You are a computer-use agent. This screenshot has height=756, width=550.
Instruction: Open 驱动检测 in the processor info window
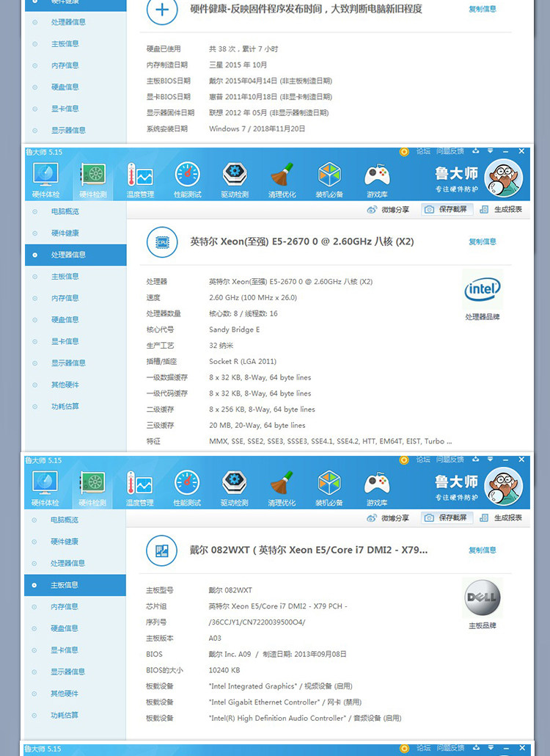(235, 180)
